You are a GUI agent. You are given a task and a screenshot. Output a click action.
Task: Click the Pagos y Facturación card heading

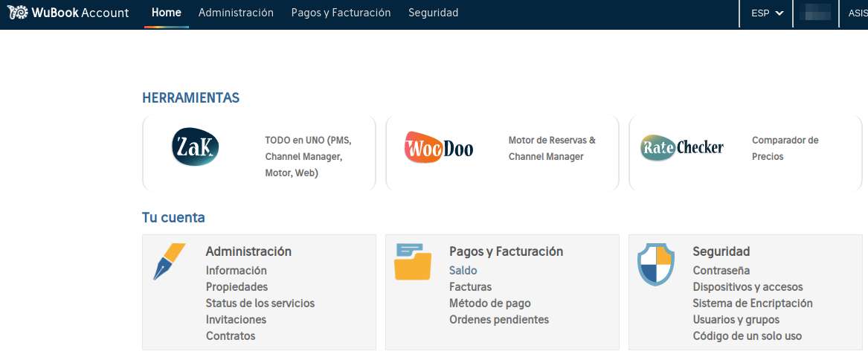click(507, 251)
